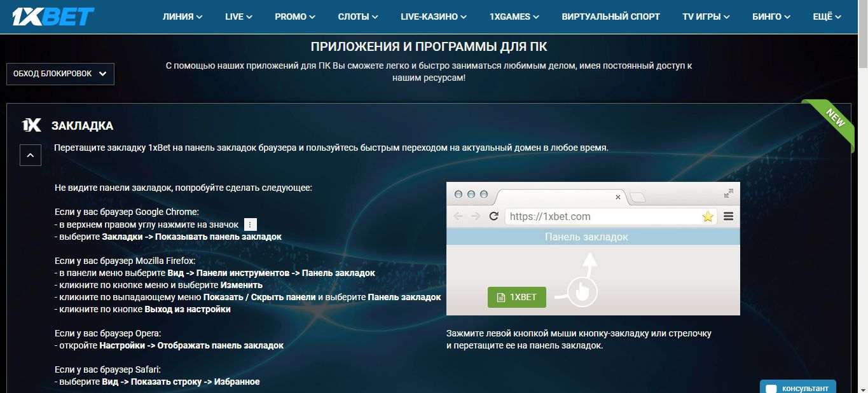The height and width of the screenshot is (393, 868).
Task: Click the Chrome three-dots menu icon
Action: click(251, 224)
